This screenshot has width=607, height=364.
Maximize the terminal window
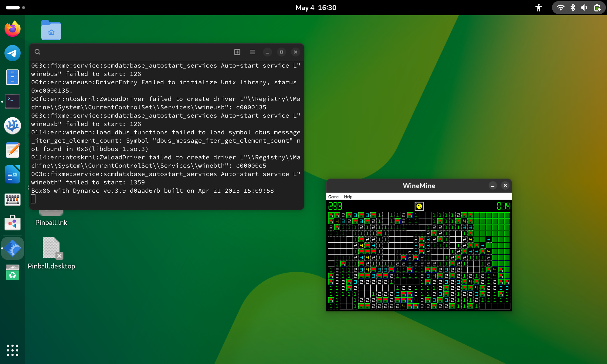281,52
